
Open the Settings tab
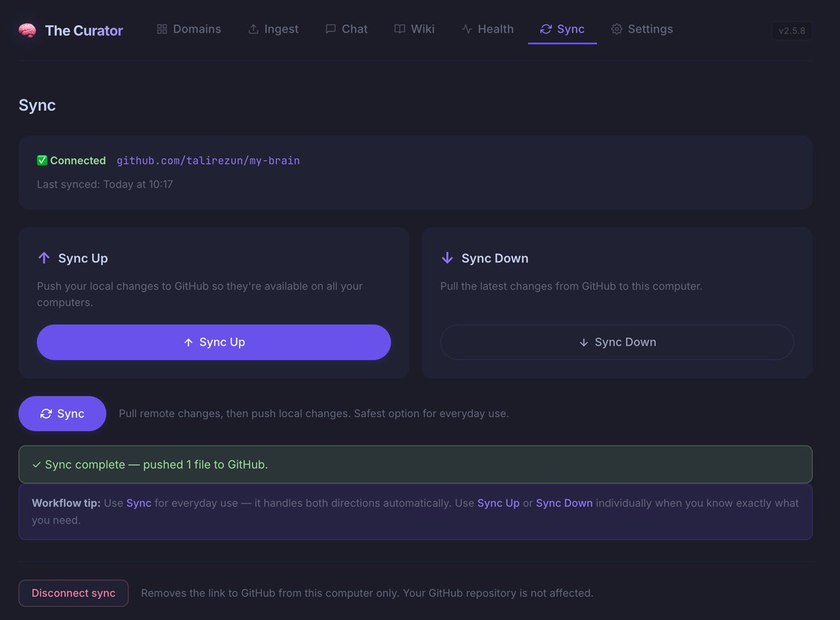642,29
